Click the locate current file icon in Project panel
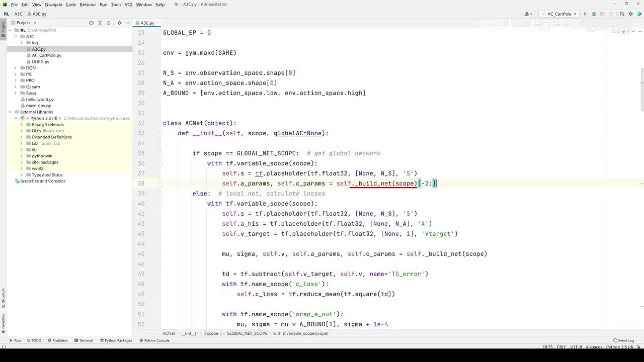644x362 pixels. (x=91, y=23)
